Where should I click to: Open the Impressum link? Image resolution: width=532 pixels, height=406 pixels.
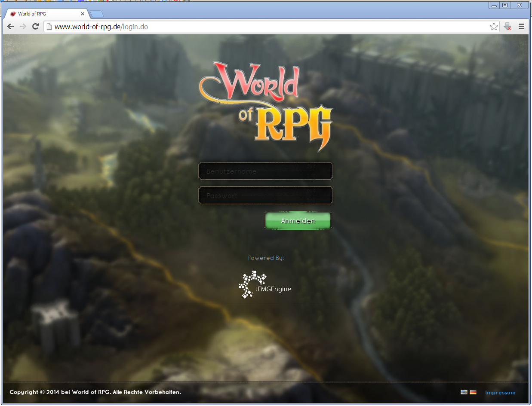(500, 393)
